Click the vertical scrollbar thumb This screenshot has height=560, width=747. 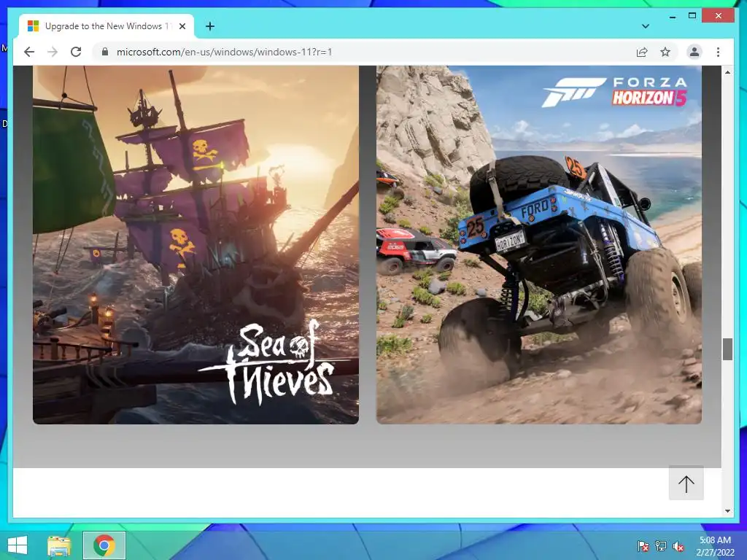pyautogui.click(x=727, y=349)
